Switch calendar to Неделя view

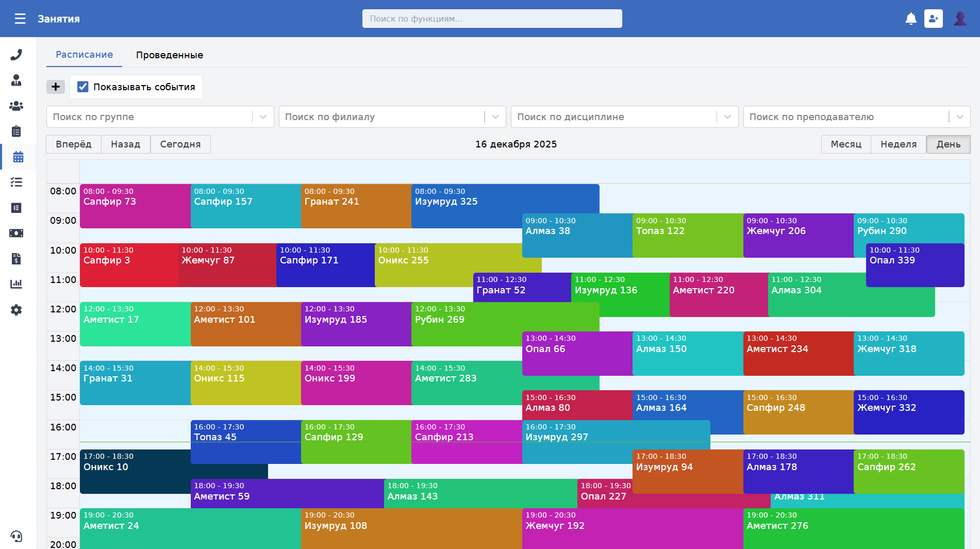898,144
